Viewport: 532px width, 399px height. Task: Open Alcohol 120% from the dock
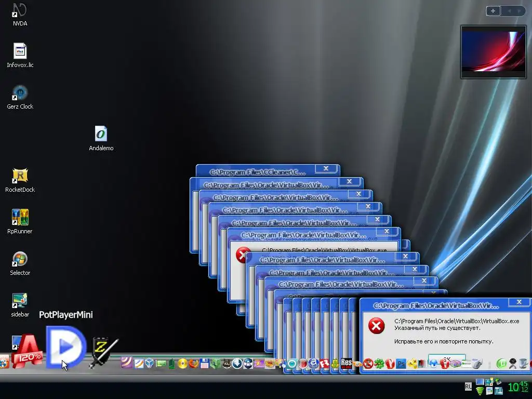click(x=27, y=352)
